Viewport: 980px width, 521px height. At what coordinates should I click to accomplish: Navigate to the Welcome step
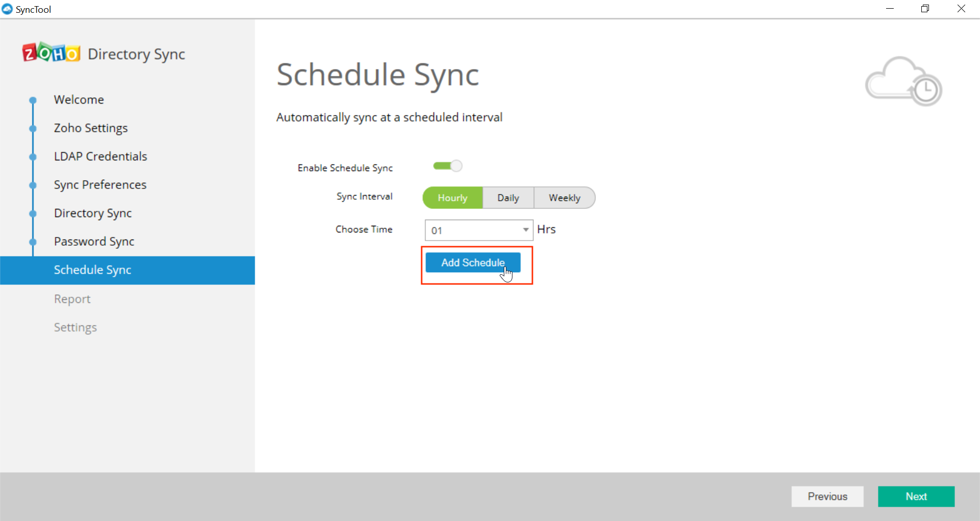pyautogui.click(x=79, y=99)
